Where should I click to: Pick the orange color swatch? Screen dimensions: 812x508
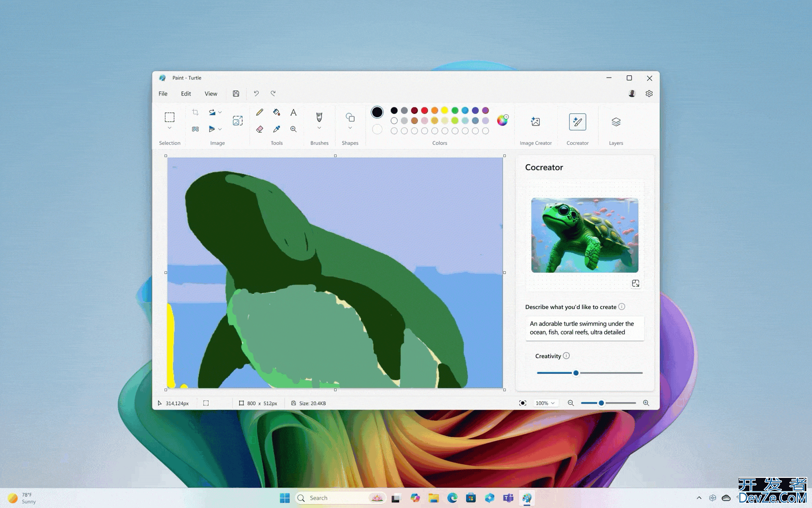pos(435,111)
